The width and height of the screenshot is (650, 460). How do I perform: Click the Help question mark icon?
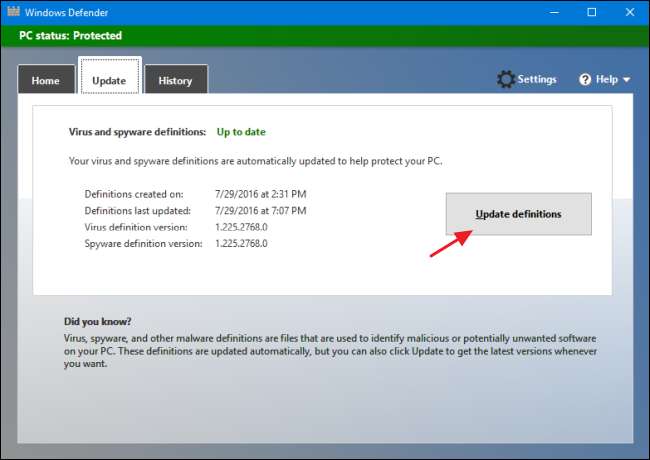point(585,80)
